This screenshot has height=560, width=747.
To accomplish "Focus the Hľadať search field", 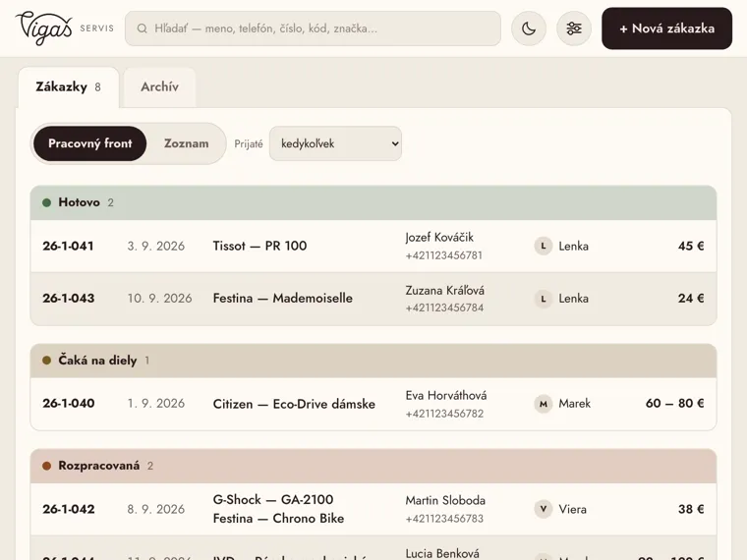I will click(x=313, y=28).
